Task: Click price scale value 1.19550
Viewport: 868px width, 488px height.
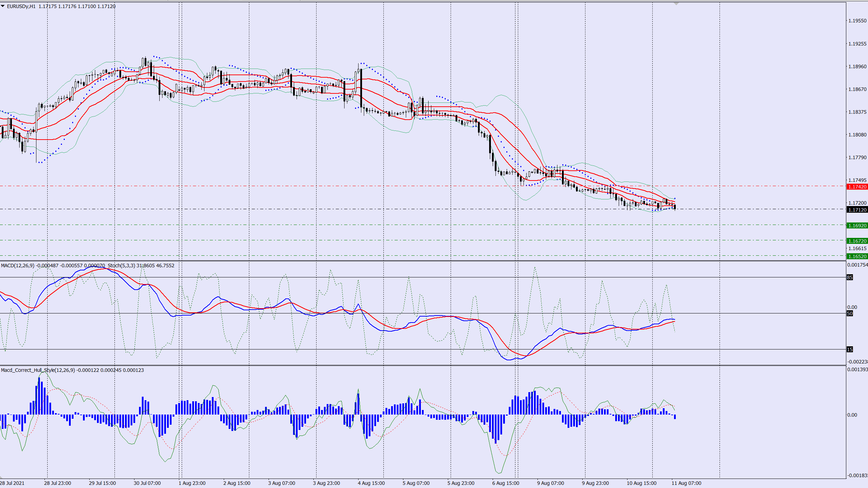Action: pos(857,21)
